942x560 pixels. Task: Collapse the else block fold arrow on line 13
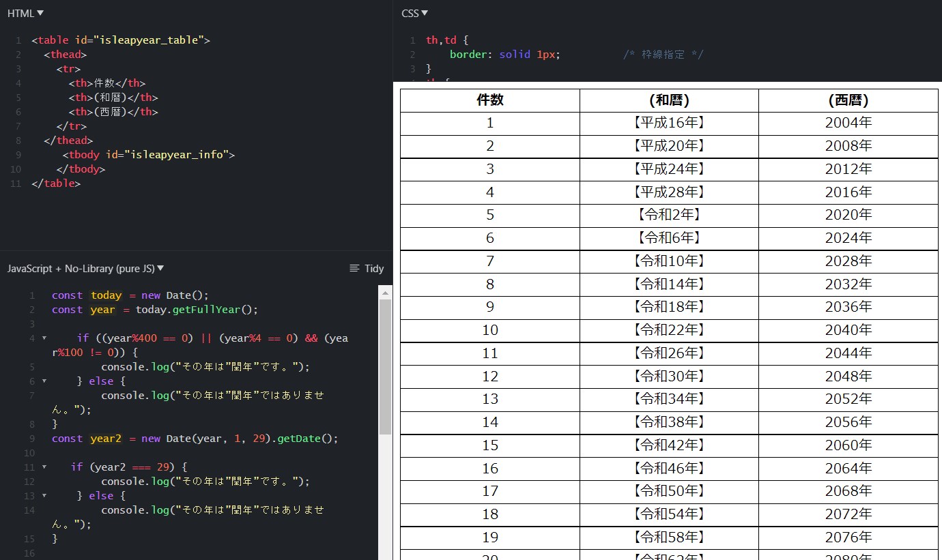(x=43, y=495)
